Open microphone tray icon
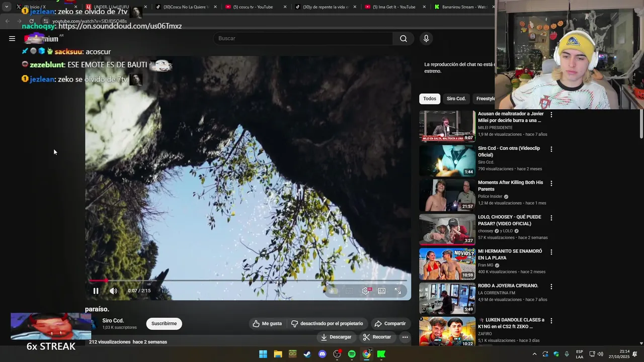Viewport: 644px width, 362px height. pyautogui.click(x=567, y=354)
